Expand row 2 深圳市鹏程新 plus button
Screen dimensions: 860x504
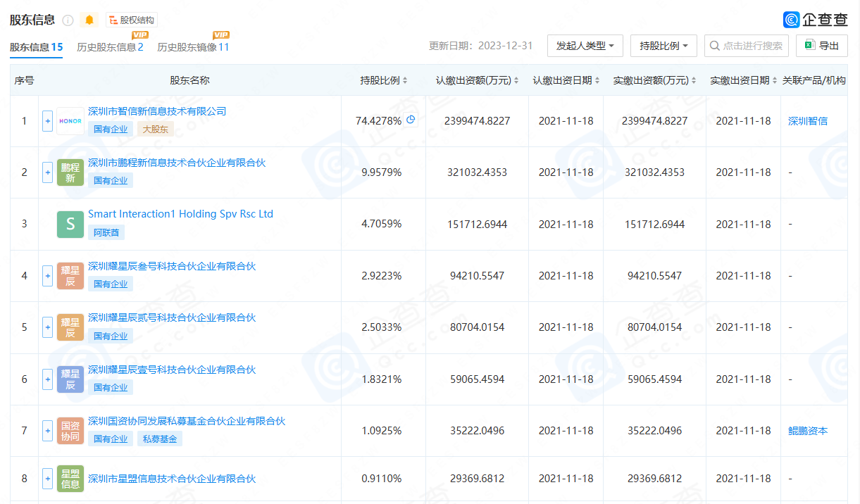48,172
